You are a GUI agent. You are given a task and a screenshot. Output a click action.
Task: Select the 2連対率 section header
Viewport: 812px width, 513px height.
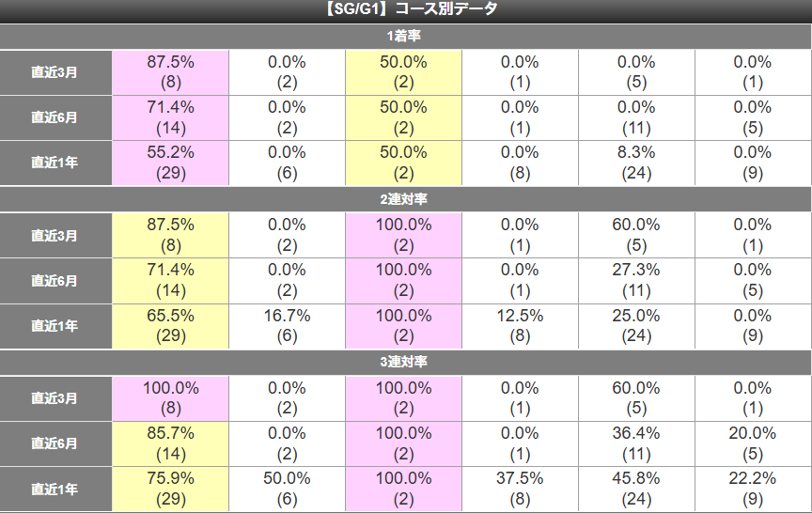[x=406, y=199]
